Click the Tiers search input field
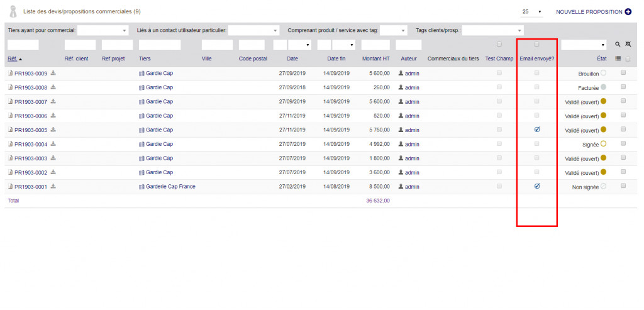This screenshot has width=644, height=310. [x=160, y=45]
